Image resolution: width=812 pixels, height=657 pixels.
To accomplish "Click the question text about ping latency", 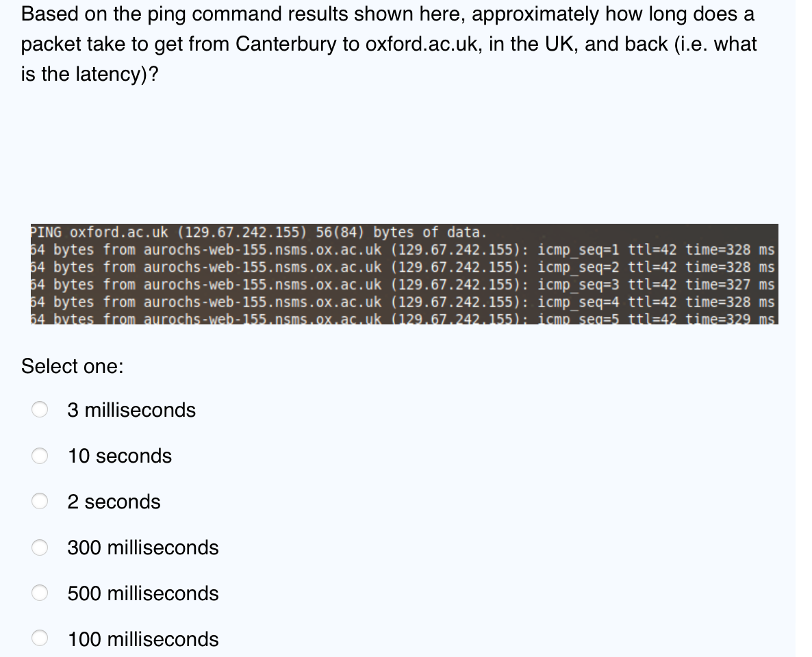I will 387,43.
